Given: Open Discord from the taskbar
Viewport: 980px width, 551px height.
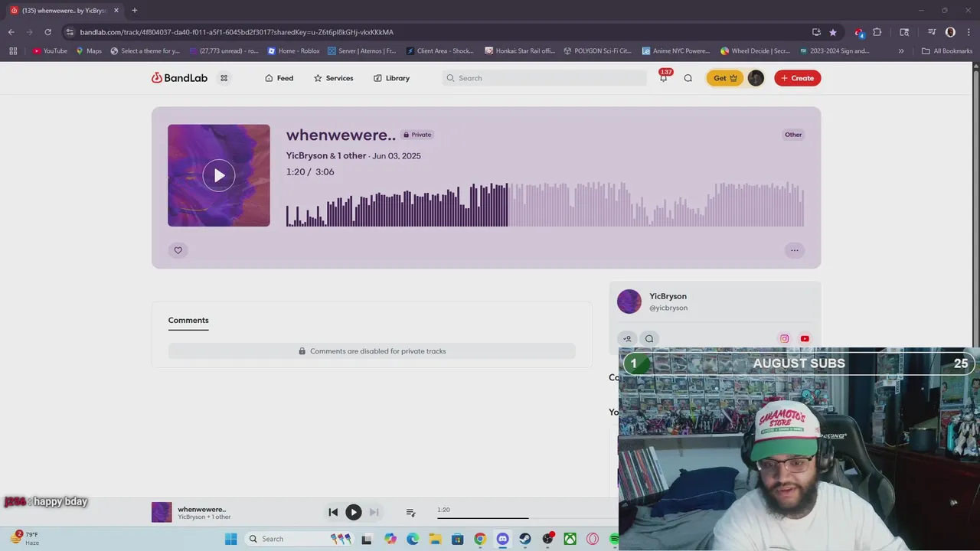Looking at the screenshot, I should [x=502, y=539].
